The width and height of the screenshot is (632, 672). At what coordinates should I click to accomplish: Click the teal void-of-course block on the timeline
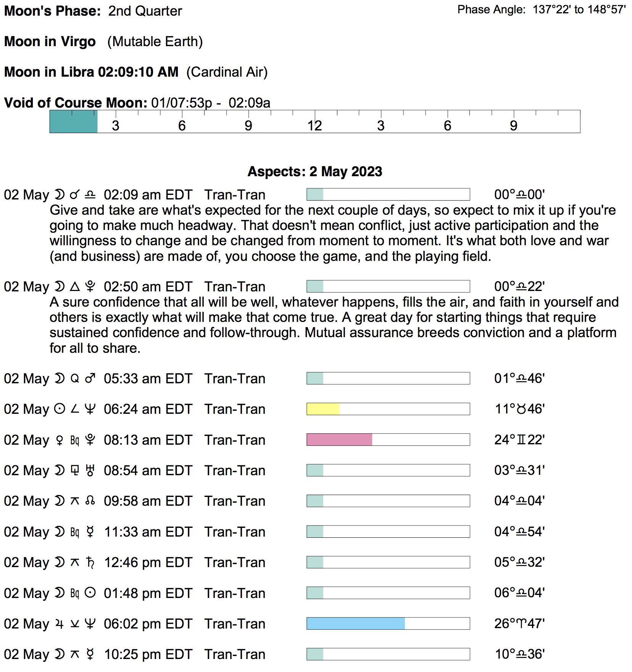pos(73,122)
